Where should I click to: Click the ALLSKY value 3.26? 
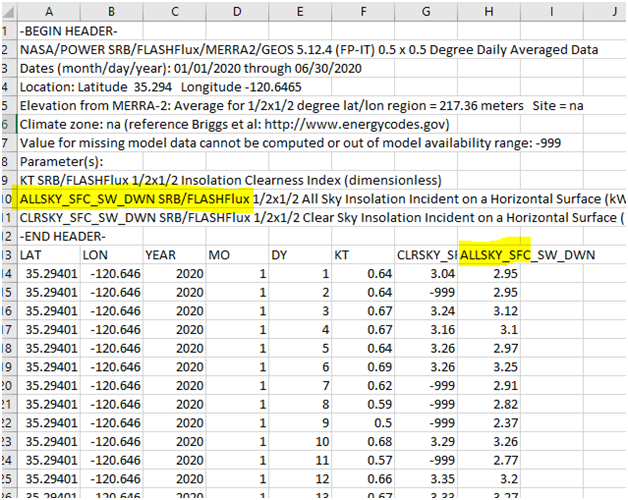click(x=489, y=442)
